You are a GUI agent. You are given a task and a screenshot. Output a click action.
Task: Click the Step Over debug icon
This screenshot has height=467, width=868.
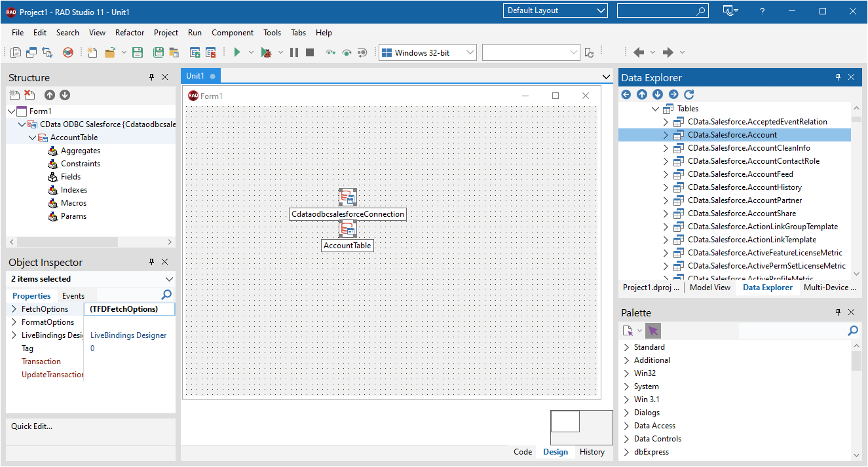coord(347,52)
